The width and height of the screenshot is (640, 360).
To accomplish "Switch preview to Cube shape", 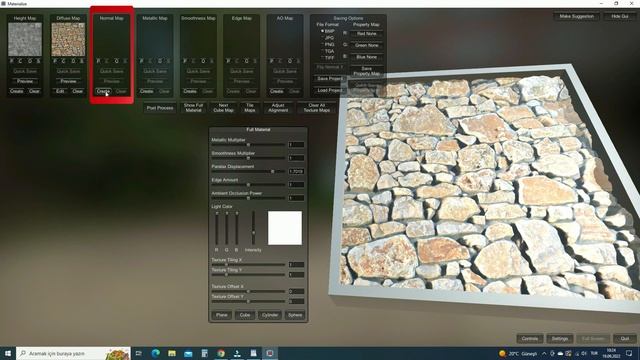I will (x=245, y=315).
